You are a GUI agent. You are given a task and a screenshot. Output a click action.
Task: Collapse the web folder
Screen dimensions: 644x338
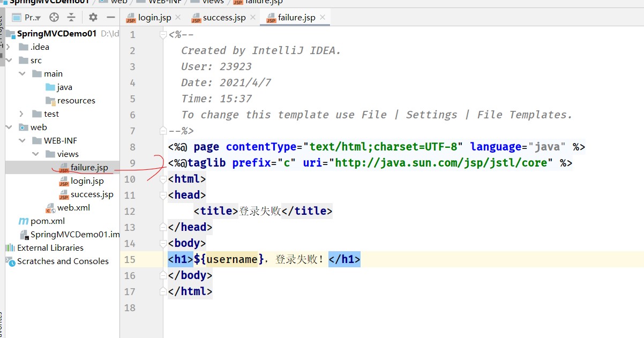pos(9,127)
